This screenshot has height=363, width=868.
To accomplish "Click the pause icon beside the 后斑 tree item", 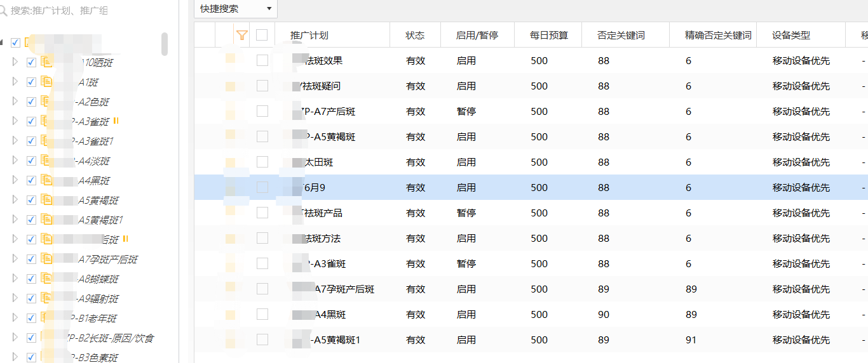I will click(125, 239).
